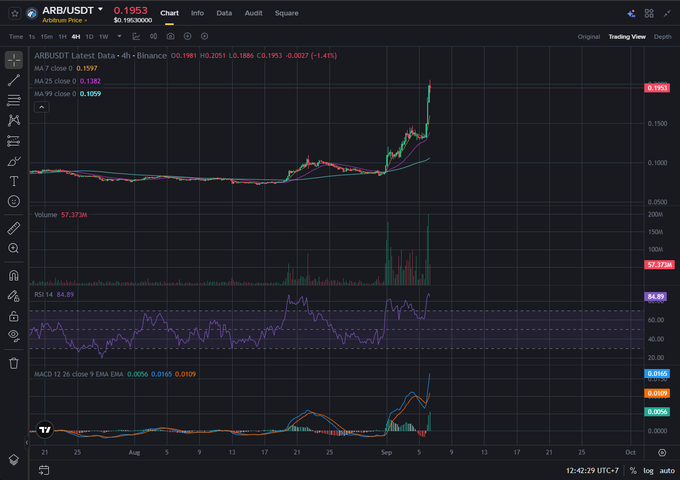This screenshot has width=680, height=480.
Task: Switch to the Audit tab
Action: [253, 13]
